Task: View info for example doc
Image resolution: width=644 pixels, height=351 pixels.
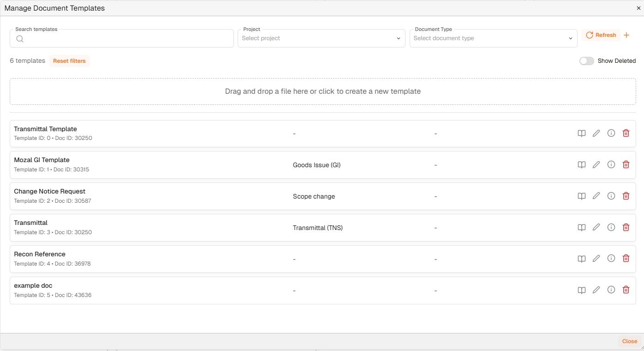Action: (x=611, y=290)
